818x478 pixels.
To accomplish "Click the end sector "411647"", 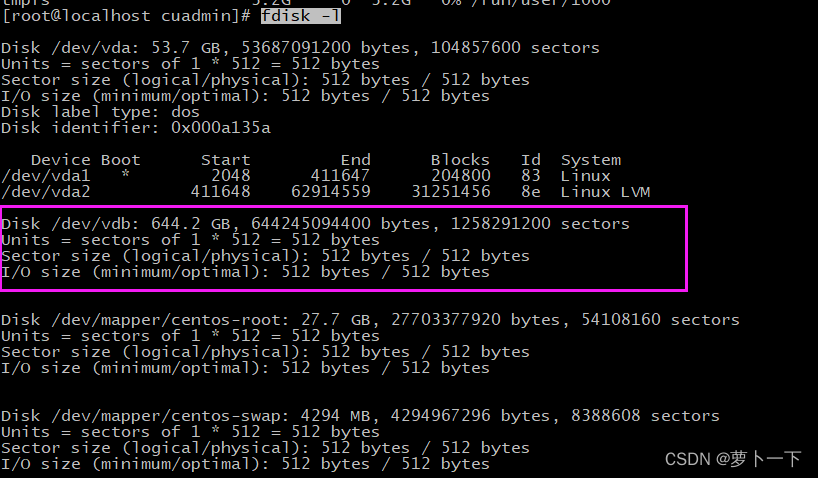I will pyautogui.click(x=341, y=175).
